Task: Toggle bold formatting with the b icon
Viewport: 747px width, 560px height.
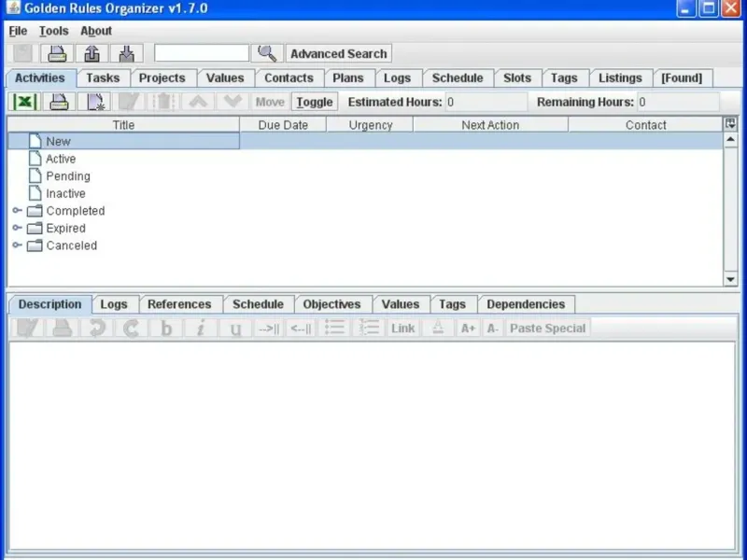Action: point(166,329)
